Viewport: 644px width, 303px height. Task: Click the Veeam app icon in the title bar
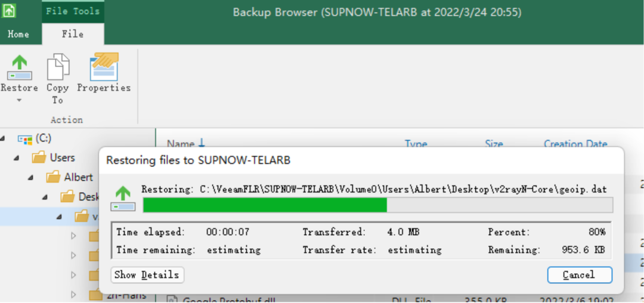click(9, 11)
